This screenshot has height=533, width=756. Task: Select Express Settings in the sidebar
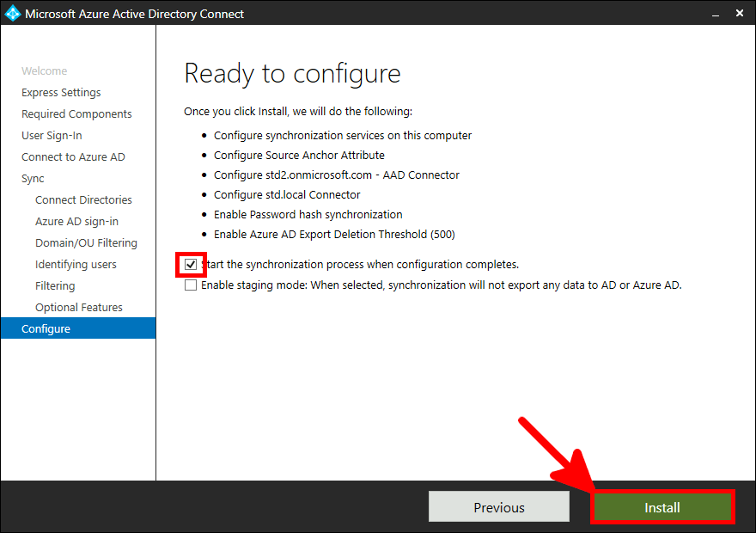point(60,92)
